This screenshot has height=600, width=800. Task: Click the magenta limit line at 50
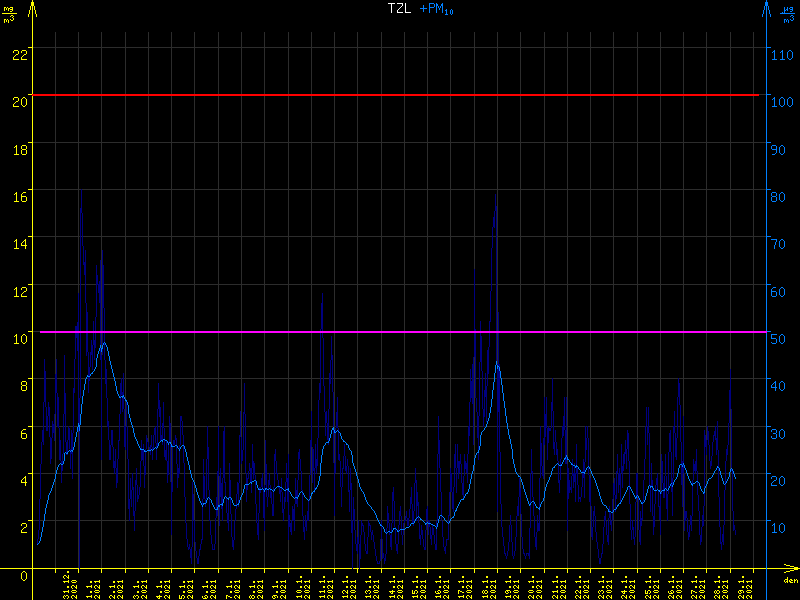(x=400, y=331)
